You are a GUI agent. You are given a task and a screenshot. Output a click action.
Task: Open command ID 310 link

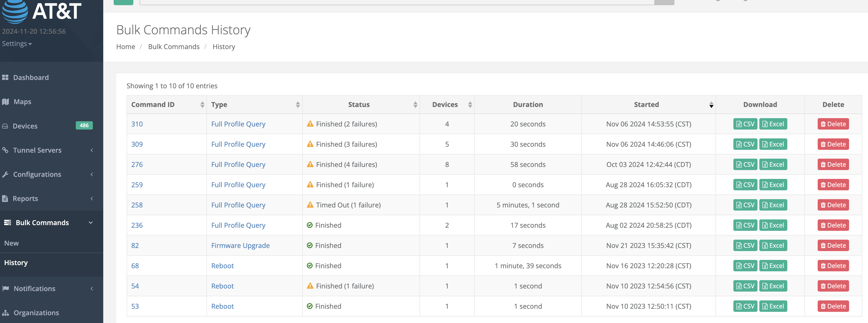137,124
